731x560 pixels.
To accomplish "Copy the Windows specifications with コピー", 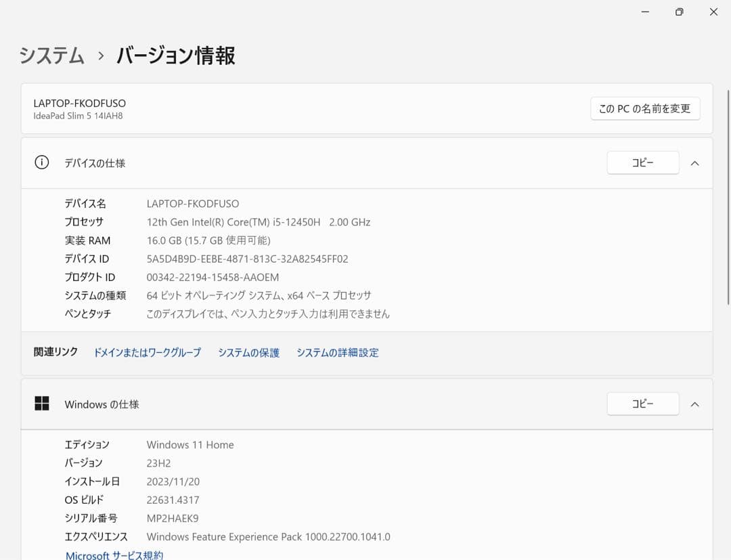I will pyautogui.click(x=642, y=404).
